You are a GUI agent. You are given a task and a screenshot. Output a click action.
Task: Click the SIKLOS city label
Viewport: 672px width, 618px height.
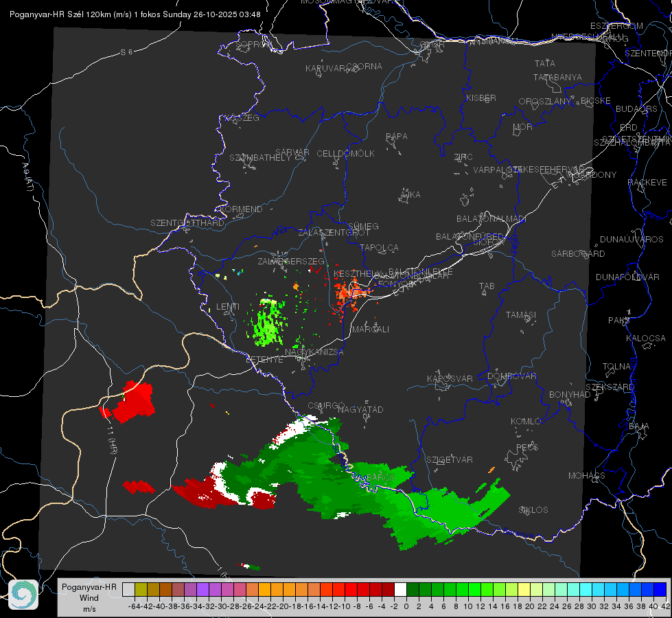533,510
